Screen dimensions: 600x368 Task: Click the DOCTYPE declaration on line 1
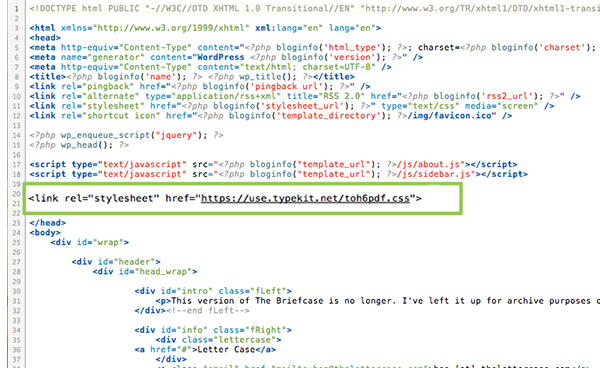(315, 8)
